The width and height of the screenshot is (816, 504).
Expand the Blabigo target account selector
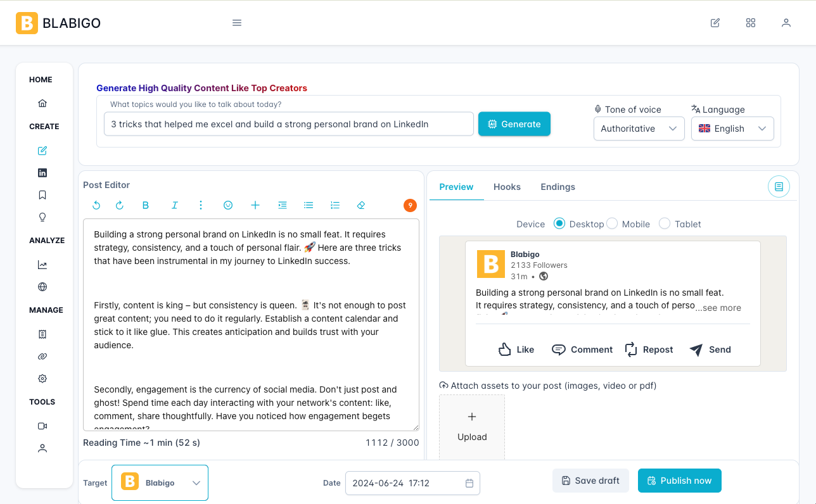click(160, 482)
